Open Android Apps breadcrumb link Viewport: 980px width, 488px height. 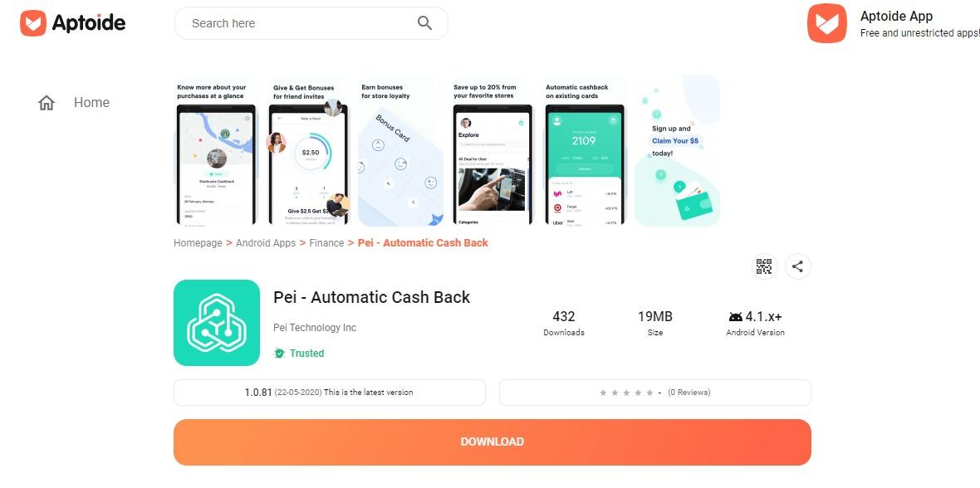tap(266, 243)
